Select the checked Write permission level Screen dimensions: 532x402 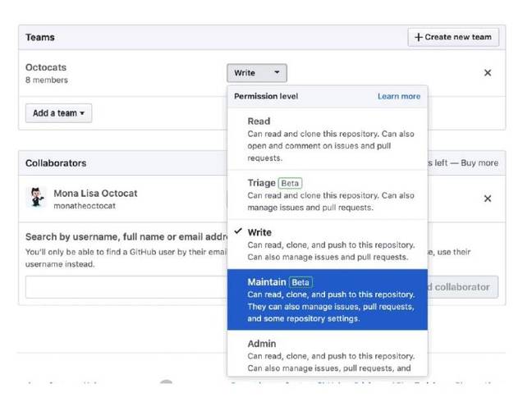click(328, 244)
